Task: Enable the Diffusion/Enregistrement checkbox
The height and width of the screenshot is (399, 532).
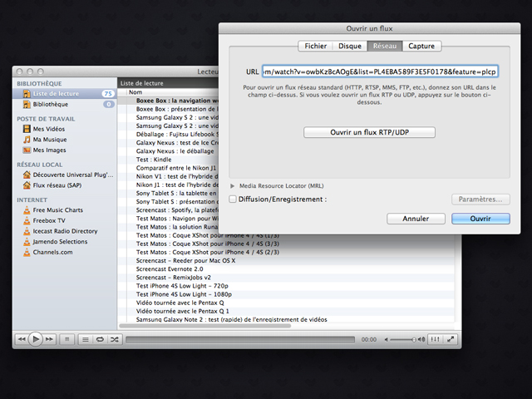Action: point(233,199)
